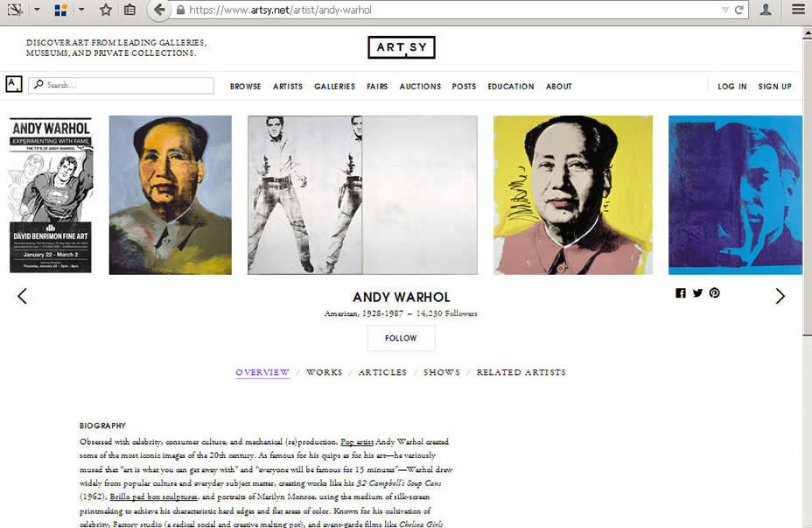Go to the next artwork with right chevron
The image size is (812, 528).
click(x=780, y=296)
